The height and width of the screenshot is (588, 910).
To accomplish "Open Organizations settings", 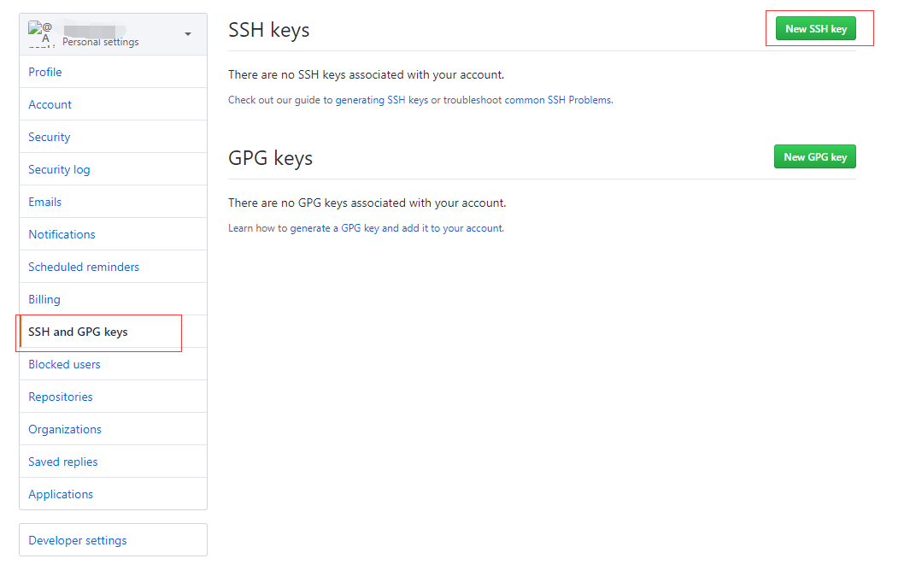I will [64, 429].
